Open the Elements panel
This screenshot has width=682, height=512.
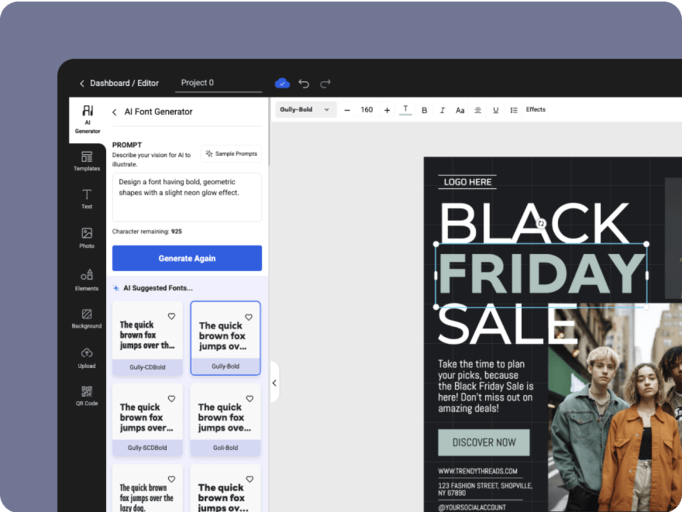[x=87, y=279]
